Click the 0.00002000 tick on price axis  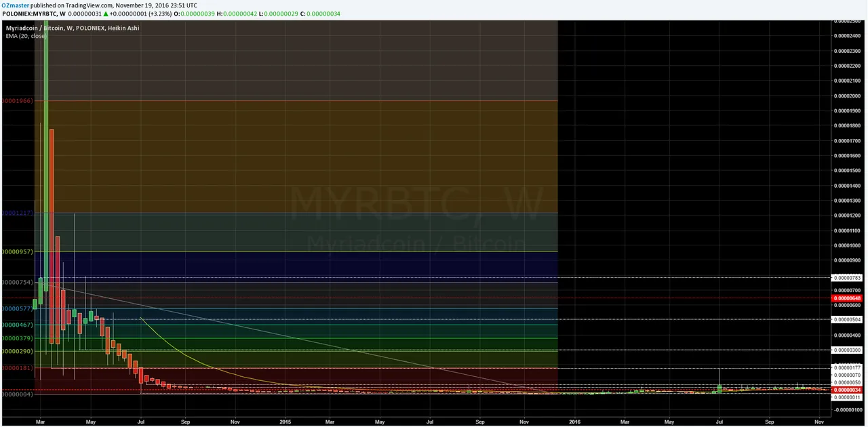coord(848,96)
